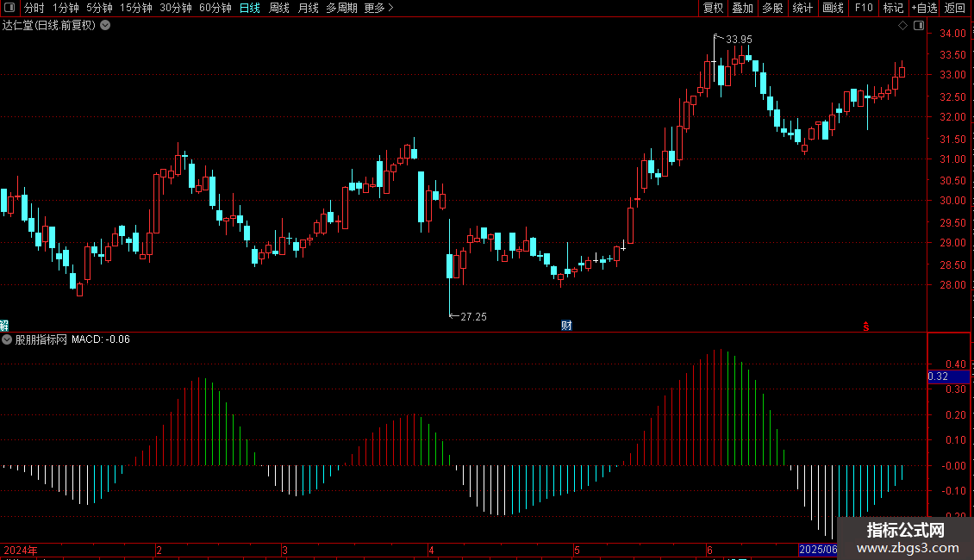The width and height of the screenshot is (974, 560).
Task: Click the 33.95 high price label
Action: click(740, 40)
